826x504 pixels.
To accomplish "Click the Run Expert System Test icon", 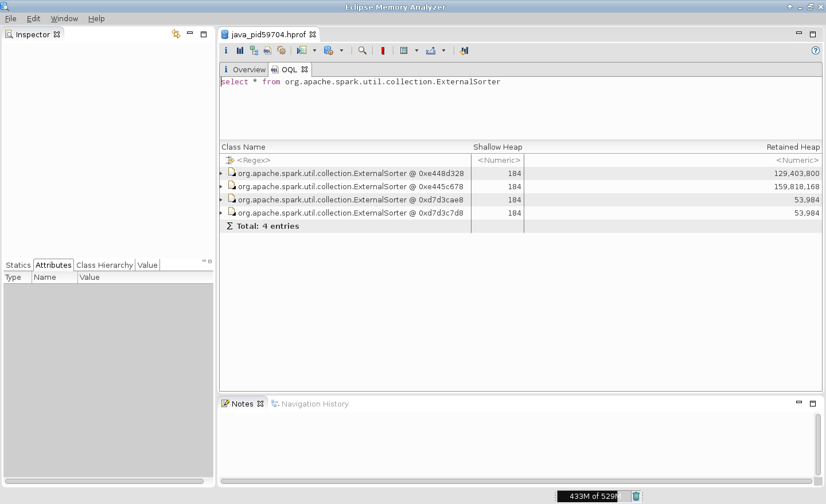I will pos(302,50).
